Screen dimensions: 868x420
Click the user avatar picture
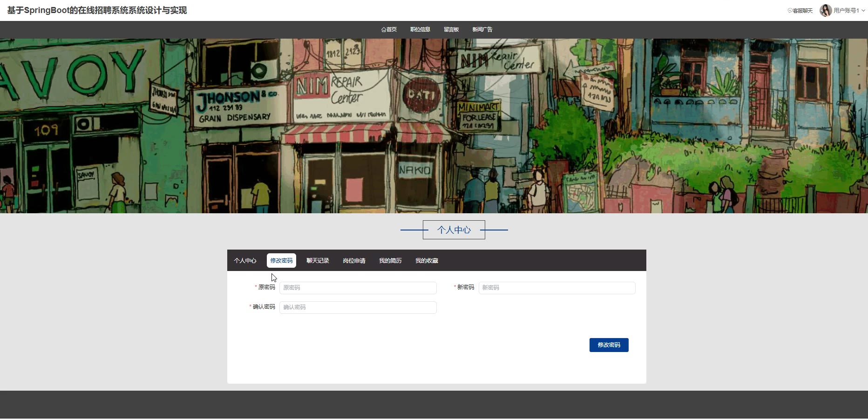(x=826, y=11)
